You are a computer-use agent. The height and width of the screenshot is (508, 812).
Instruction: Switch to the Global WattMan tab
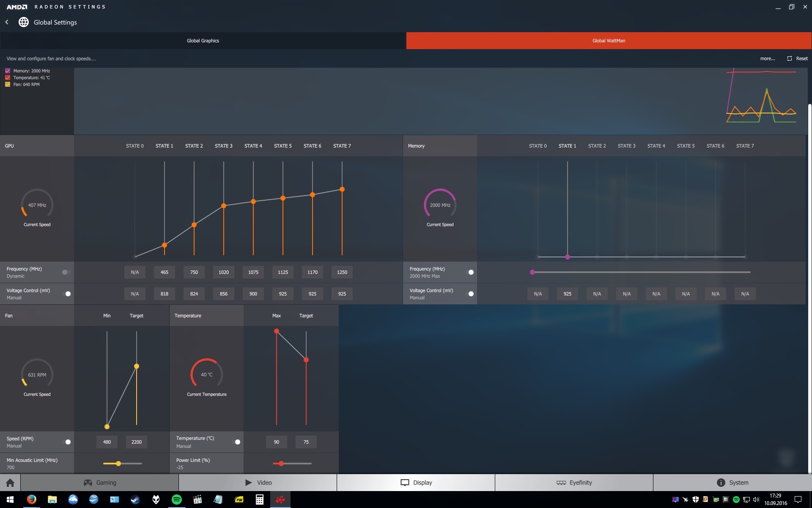pos(609,41)
